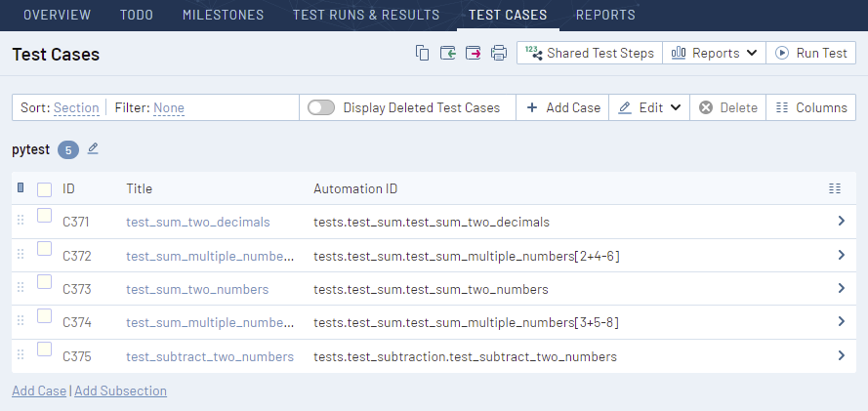The width and height of the screenshot is (868, 411).
Task: Expand row C371 with chevron arrow
Action: click(842, 221)
